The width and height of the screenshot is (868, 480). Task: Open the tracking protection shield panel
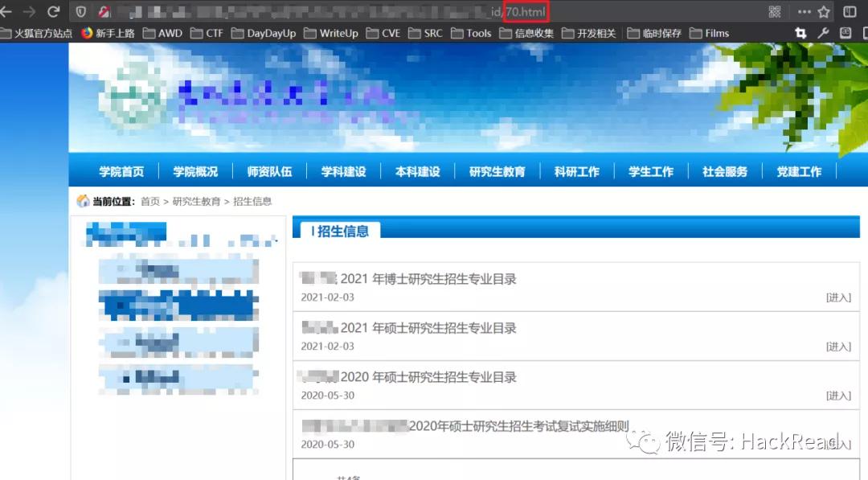click(80, 11)
